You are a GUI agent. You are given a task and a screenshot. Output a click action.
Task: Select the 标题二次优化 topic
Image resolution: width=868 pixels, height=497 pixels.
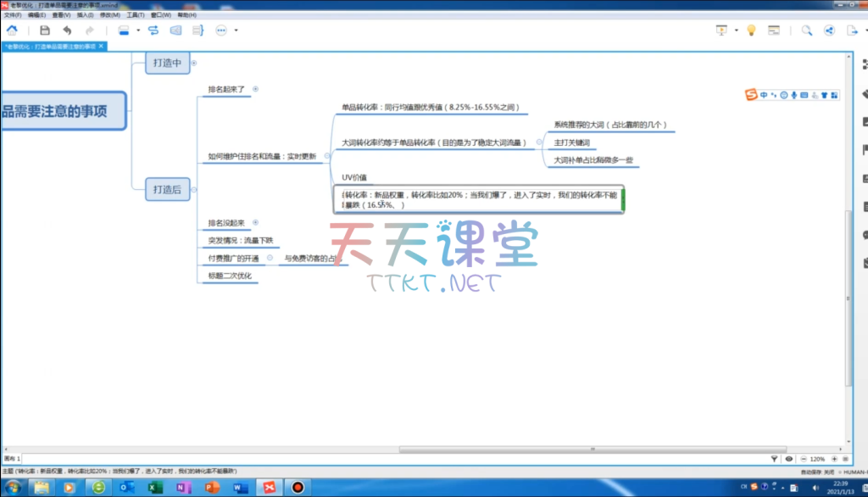click(230, 276)
